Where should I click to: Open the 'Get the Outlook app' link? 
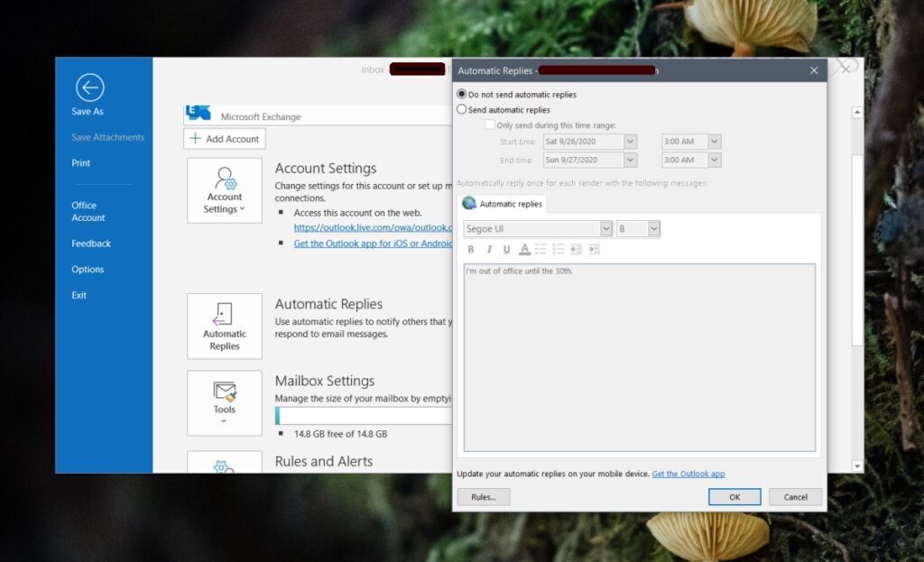click(688, 474)
